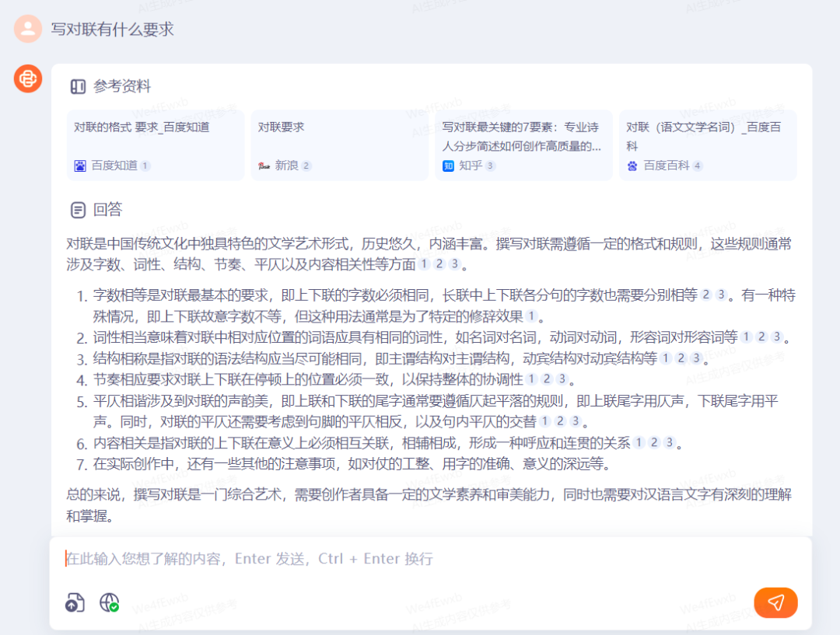The height and width of the screenshot is (635, 840).
Task: Click citation 2 after 形容词对形容词等
Action: (x=761, y=337)
